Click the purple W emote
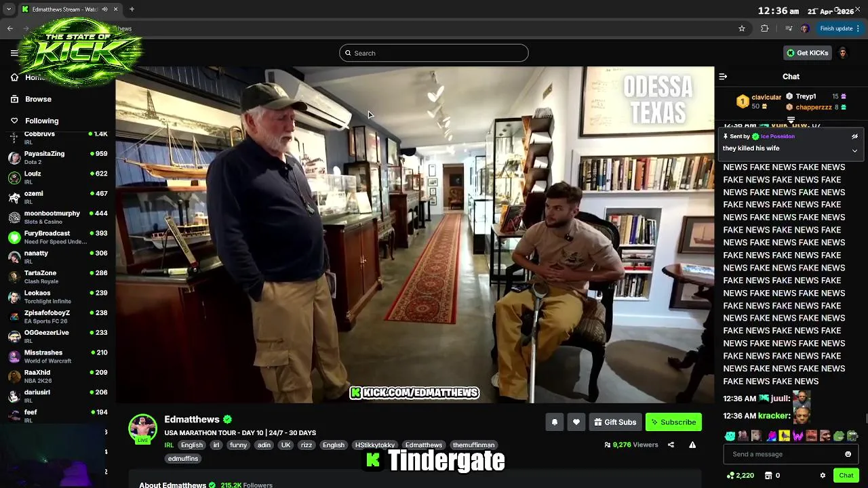 (x=798, y=436)
